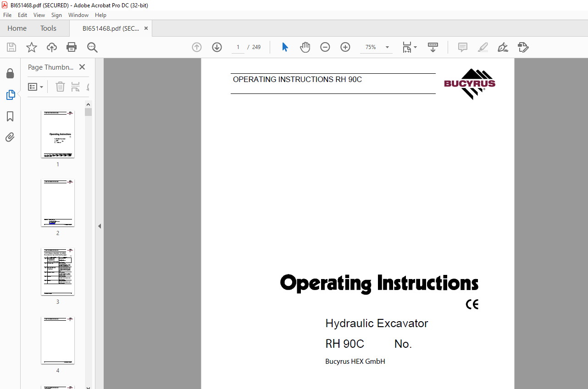This screenshot has height=389, width=588.
Task: Open the security lock panel
Action: [10, 73]
